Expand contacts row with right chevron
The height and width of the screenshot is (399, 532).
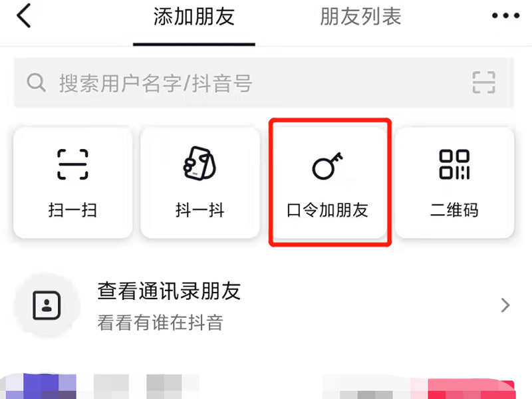tap(505, 305)
